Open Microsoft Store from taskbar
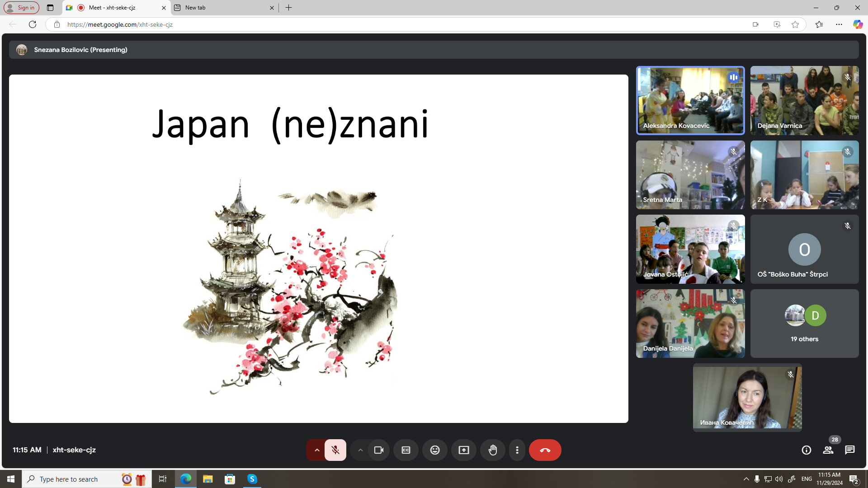The image size is (868, 488). (230, 479)
